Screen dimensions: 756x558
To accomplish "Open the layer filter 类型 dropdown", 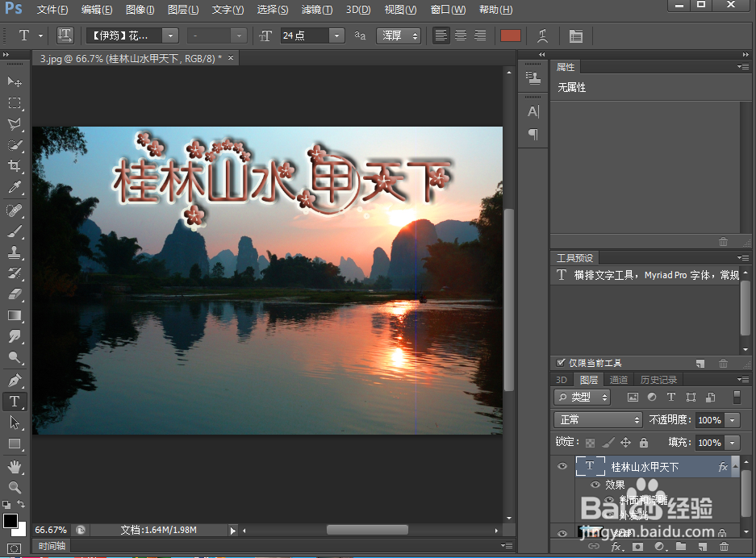I will [583, 397].
